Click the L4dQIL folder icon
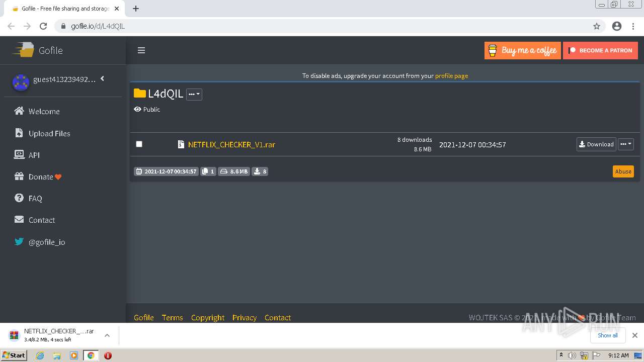The image size is (644, 362). (x=139, y=94)
